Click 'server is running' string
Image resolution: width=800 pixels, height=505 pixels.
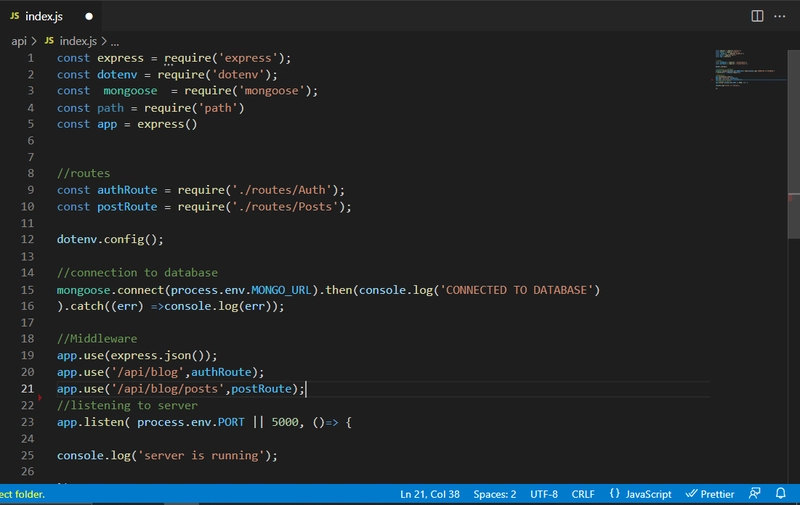click(x=201, y=456)
